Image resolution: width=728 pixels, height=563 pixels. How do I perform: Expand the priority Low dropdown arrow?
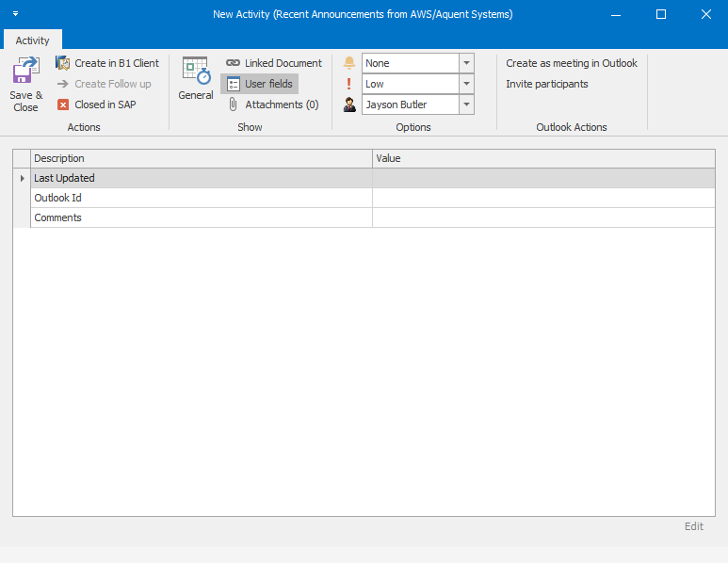tap(466, 84)
